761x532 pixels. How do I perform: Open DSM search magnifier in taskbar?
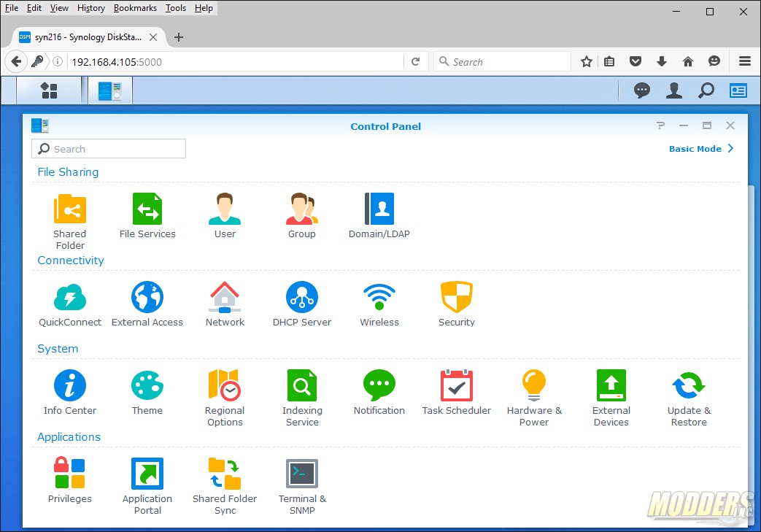point(706,90)
